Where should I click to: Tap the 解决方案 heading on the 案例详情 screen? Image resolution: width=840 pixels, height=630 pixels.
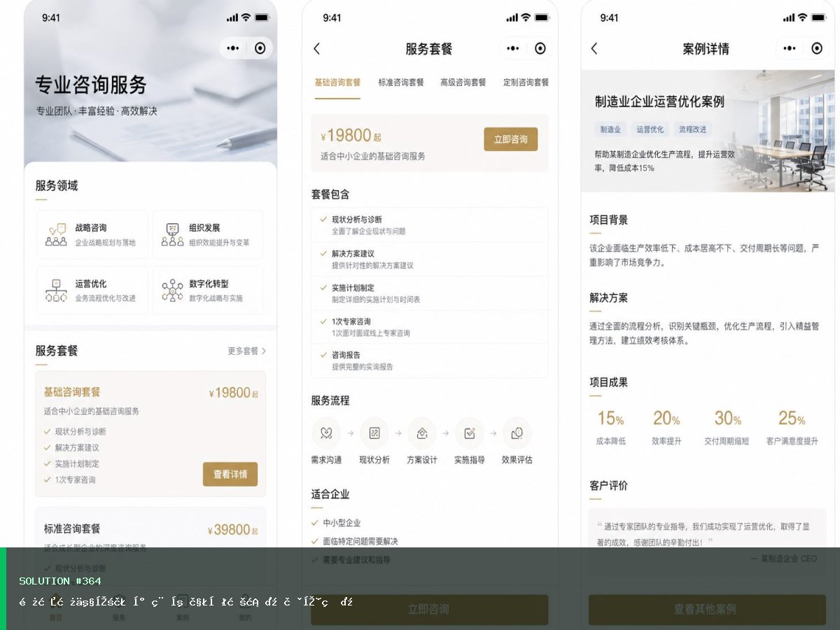pos(609,297)
